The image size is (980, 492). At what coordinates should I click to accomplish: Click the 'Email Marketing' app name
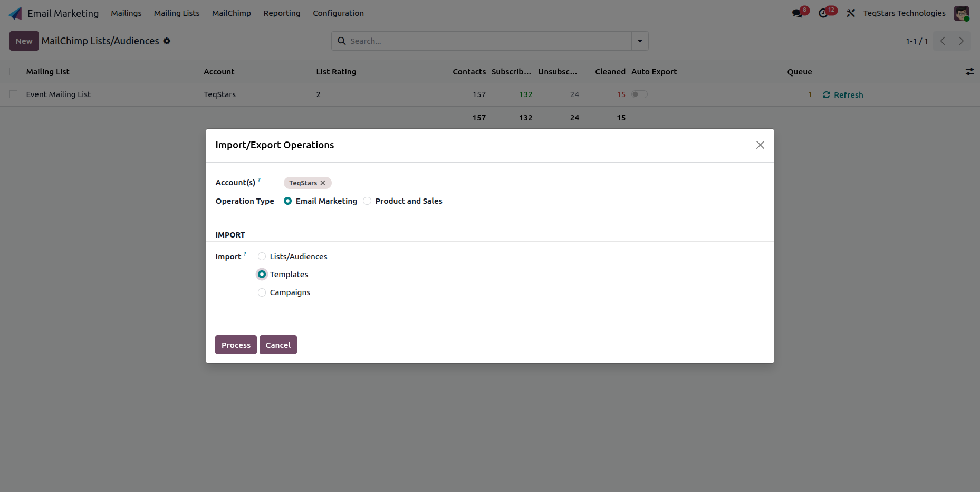point(63,13)
